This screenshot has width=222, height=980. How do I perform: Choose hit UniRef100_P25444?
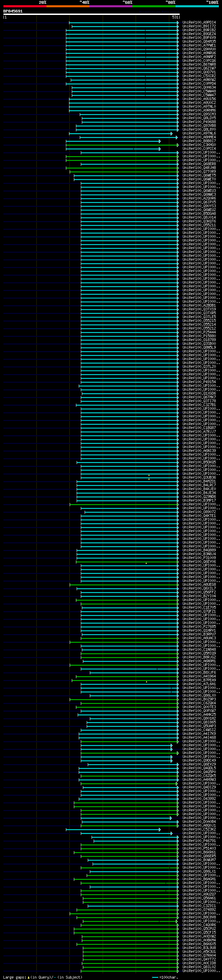click(199, 332)
